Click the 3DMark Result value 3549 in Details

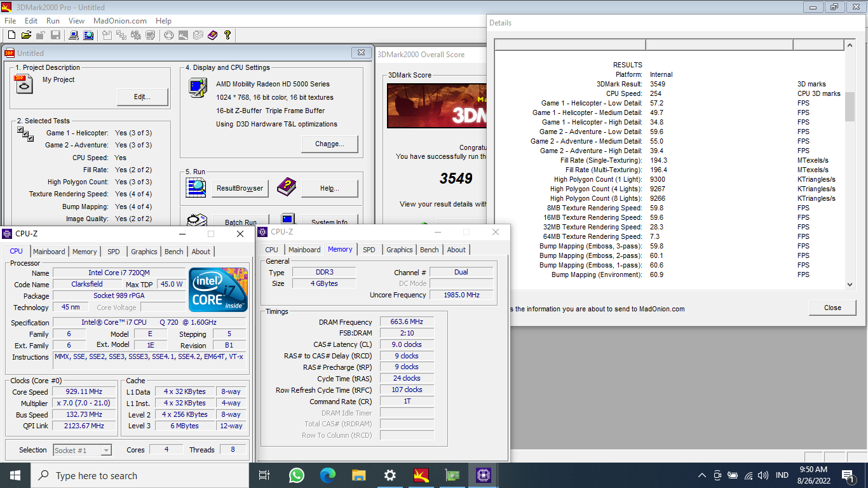pyautogui.click(x=658, y=84)
